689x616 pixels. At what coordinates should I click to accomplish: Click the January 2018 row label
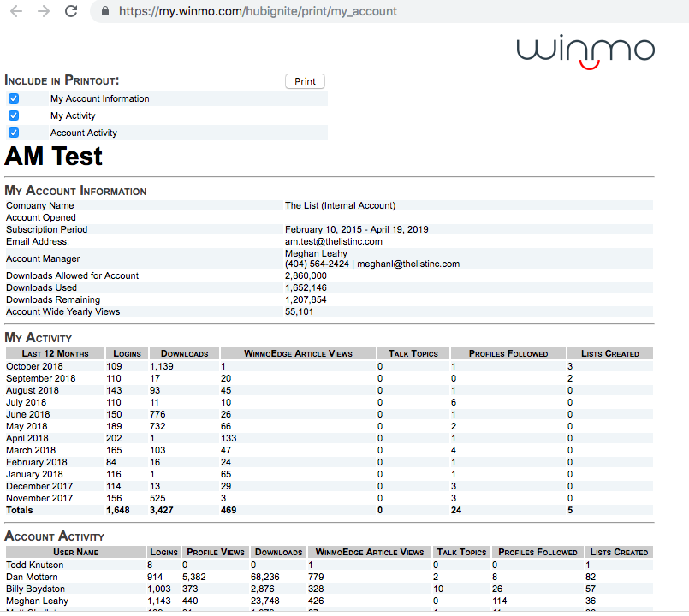34,474
